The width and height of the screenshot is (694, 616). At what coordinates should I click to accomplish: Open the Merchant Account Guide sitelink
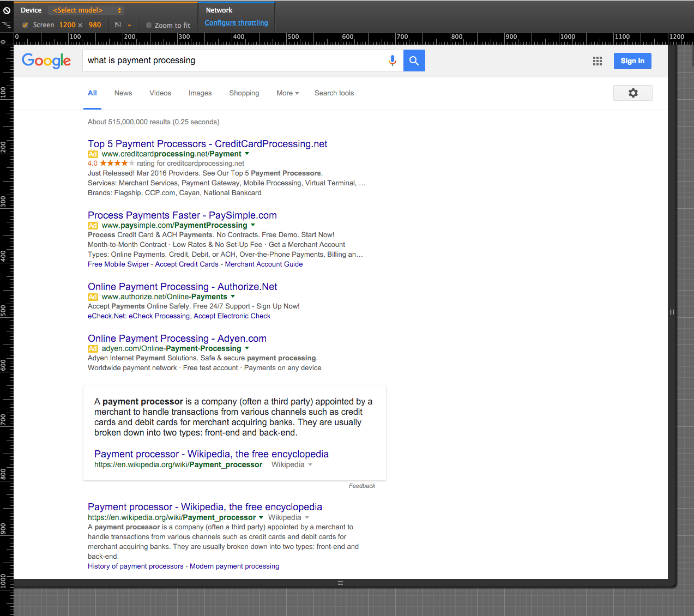264,264
